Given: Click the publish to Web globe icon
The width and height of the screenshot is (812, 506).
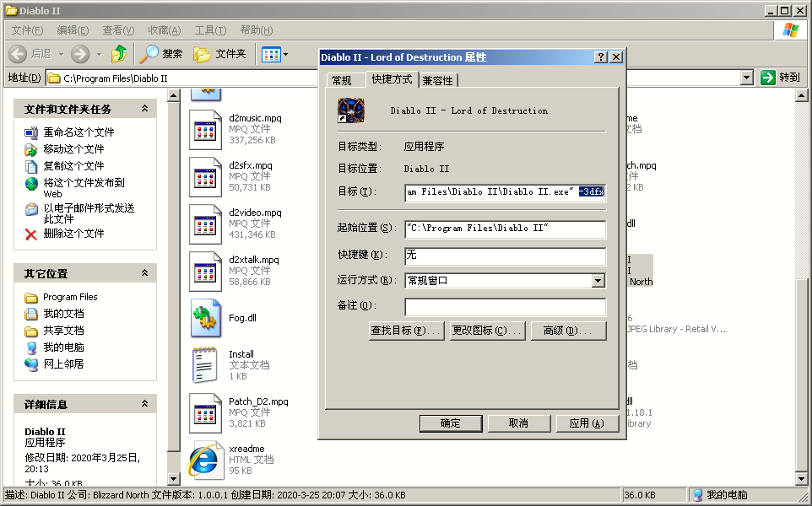Looking at the screenshot, I should point(31,183).
